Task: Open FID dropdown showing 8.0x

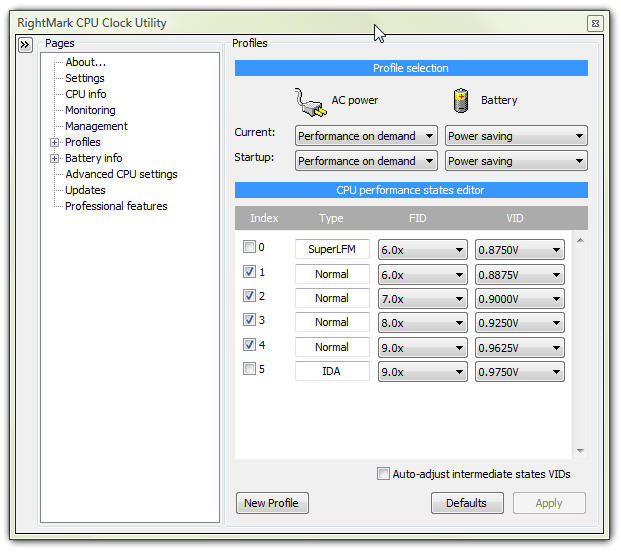Action: coord(423,323)
